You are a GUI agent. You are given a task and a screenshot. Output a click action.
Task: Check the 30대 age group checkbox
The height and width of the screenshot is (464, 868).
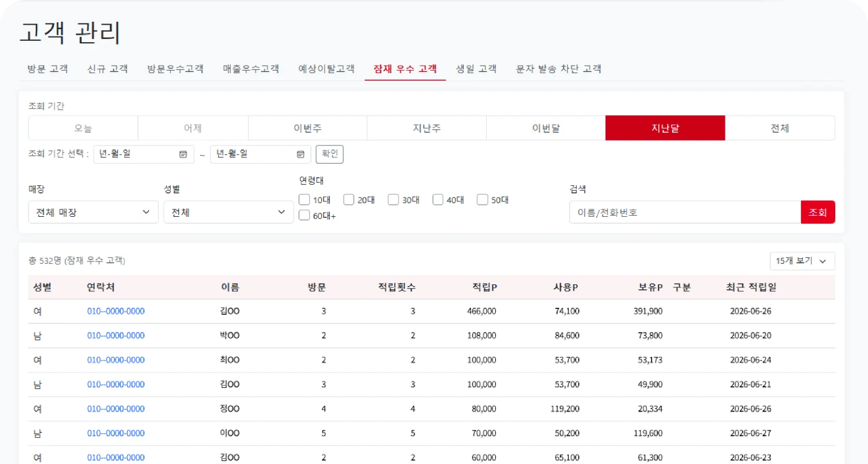tap(394, 199)
